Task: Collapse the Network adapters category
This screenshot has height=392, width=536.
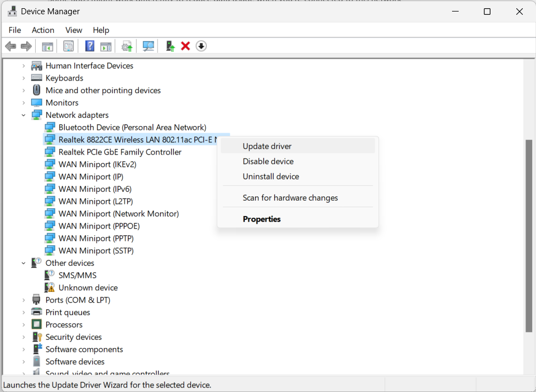Action: click(24, 115)
